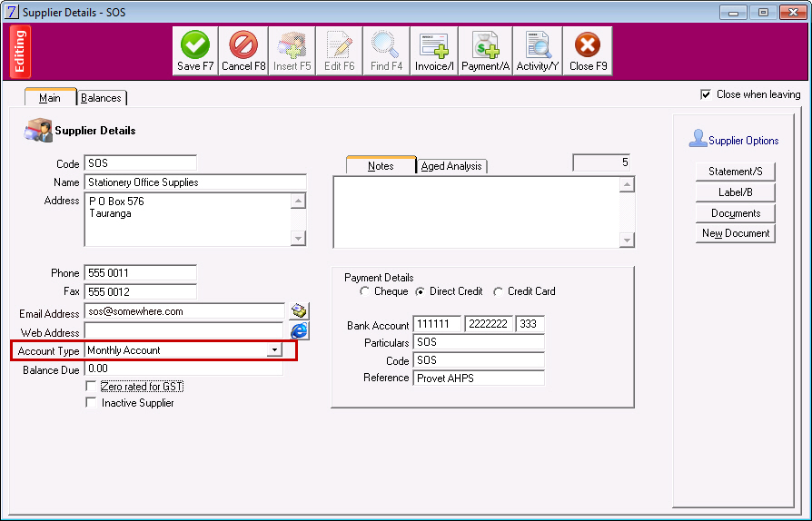
Task: Click Address scrollbar down arrow
Action: (x=298, y=238)
